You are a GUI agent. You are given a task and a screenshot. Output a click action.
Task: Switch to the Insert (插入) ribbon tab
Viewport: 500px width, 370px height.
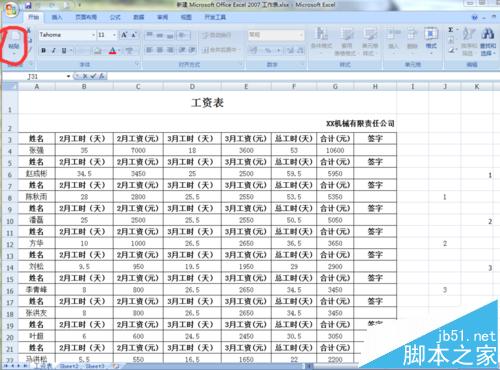57,17
